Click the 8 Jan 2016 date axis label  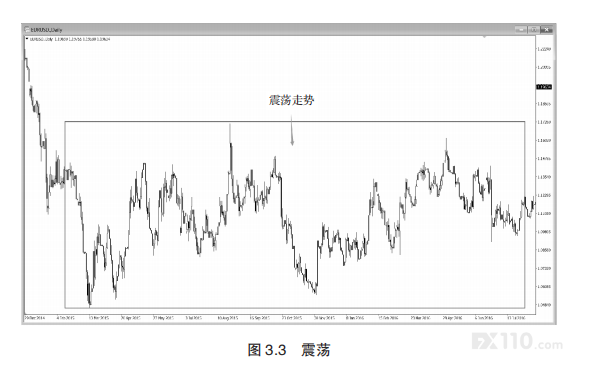click(355, 318)
